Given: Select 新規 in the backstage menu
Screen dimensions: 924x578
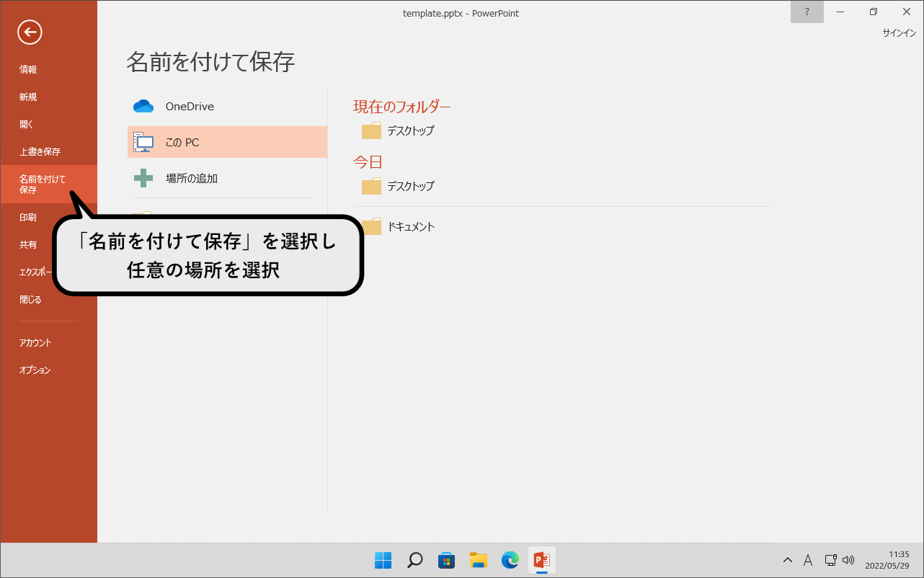Looking at the screenshot, I should (x=28, y=97).
